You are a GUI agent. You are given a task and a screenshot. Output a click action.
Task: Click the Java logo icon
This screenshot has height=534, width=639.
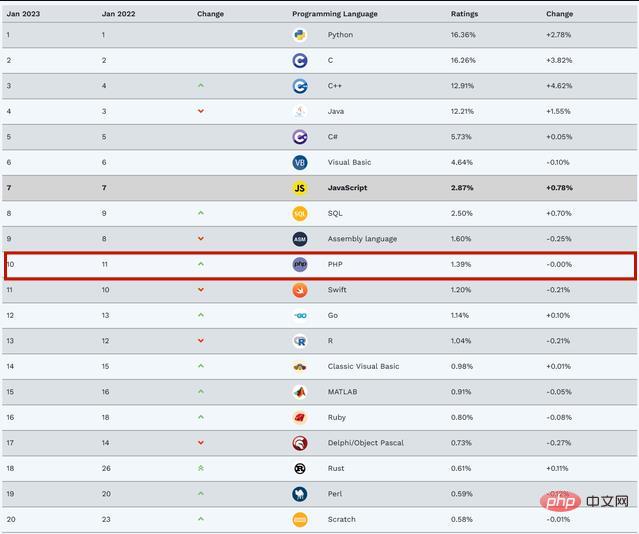click(300, 112)
